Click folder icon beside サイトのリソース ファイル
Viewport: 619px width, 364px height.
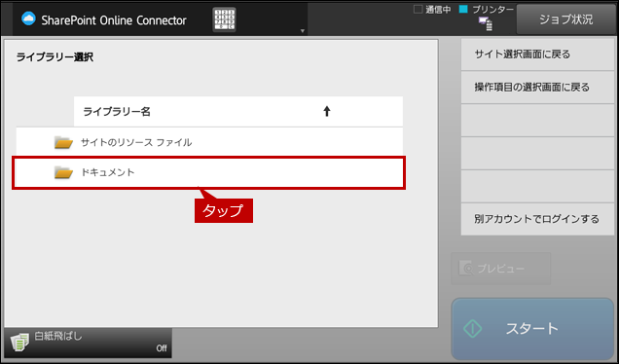[63, 142]
